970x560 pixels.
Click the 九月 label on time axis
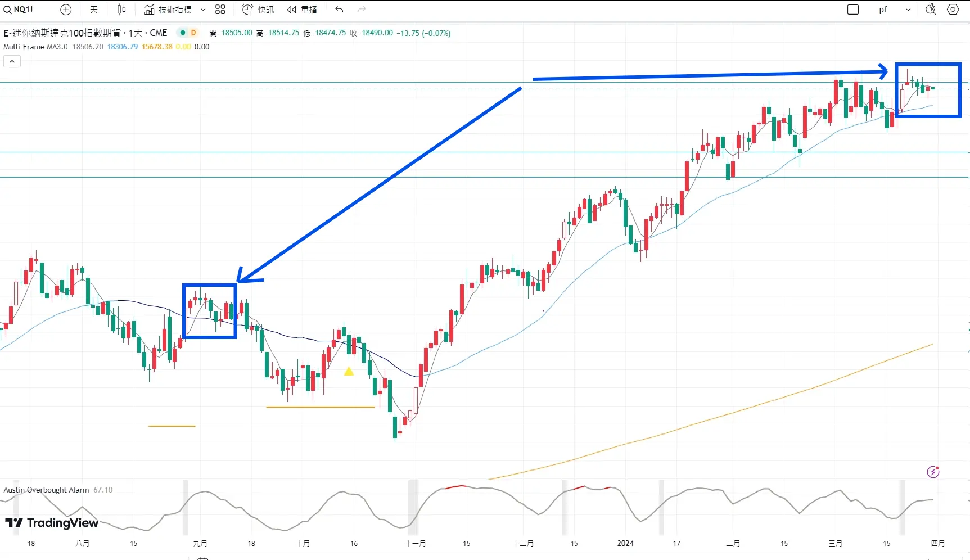pyautogui.click(x=200, y=543)
